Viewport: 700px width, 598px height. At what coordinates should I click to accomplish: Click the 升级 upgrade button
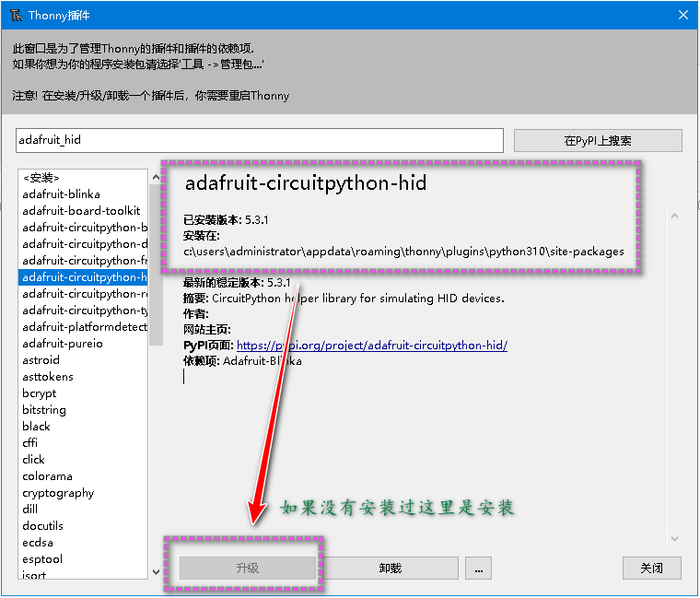(248, 568)
